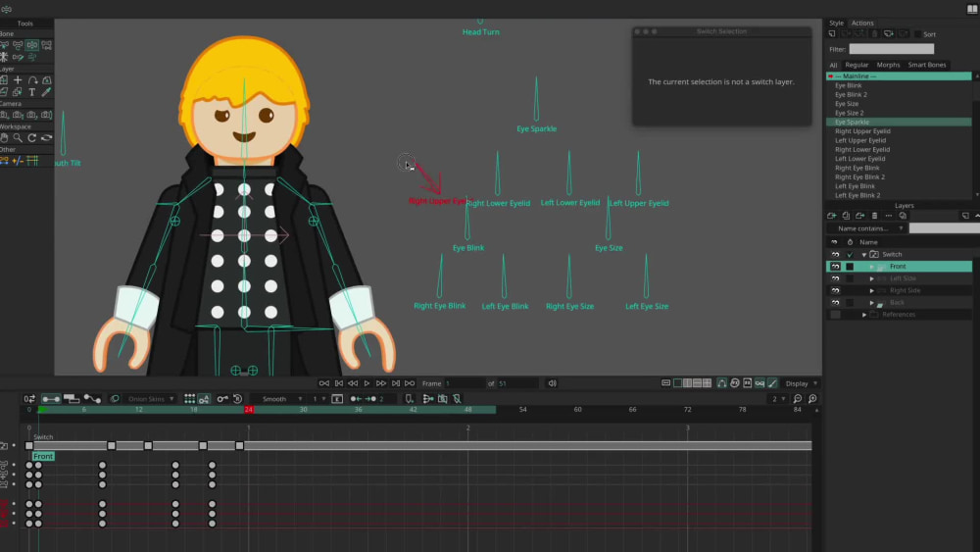Image resolution: width=980 pixels, height=552 pixels.
Task: Select the Add Layer transform plus tool
Action: [18, 80]
